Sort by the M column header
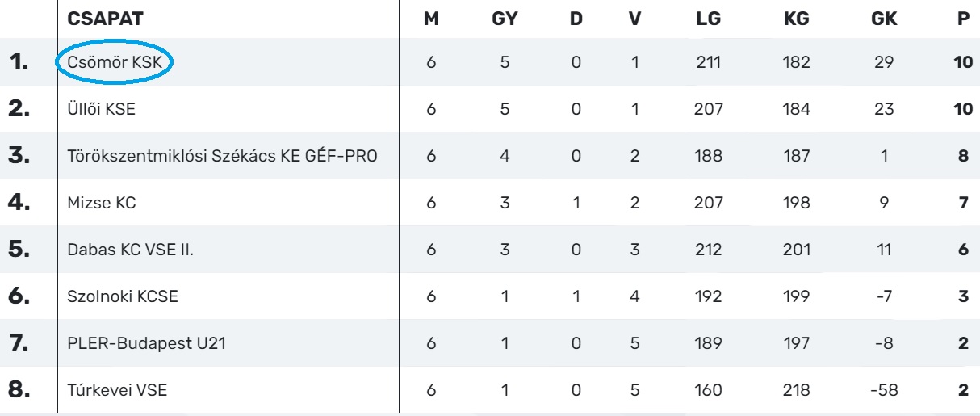This screenshot has width=980, height=416. point(431,19)
